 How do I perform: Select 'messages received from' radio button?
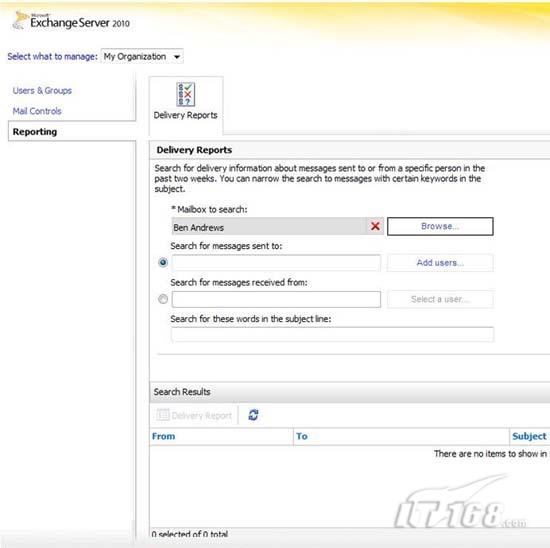tap(163, 299)
